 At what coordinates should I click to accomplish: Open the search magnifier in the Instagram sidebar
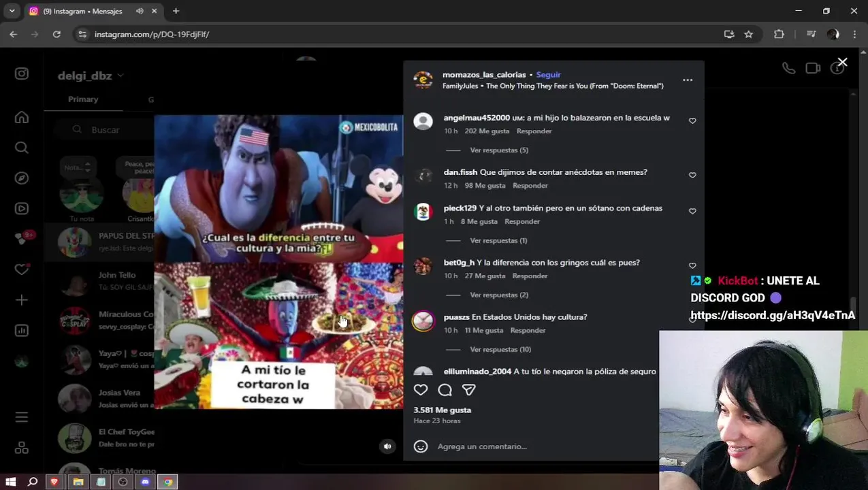[x=22, y=148]
